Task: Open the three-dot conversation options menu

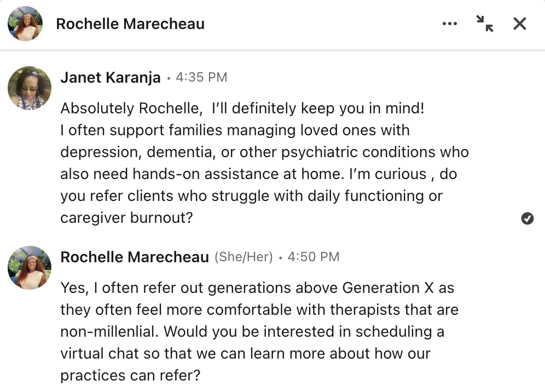Action: (x=449, y=24)
